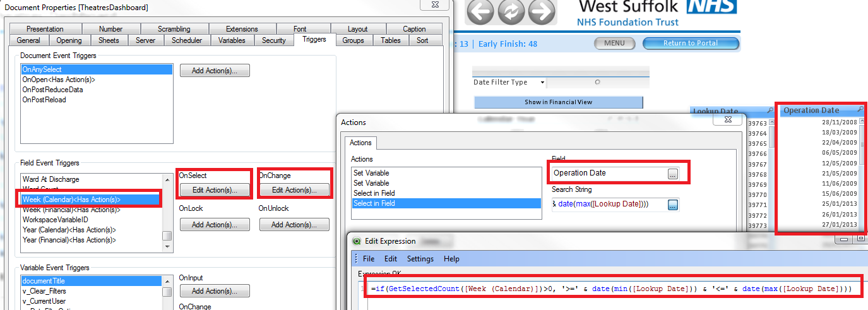Click Add Action(s) under OnUnlock
The image size is (868, 310).
294,225
